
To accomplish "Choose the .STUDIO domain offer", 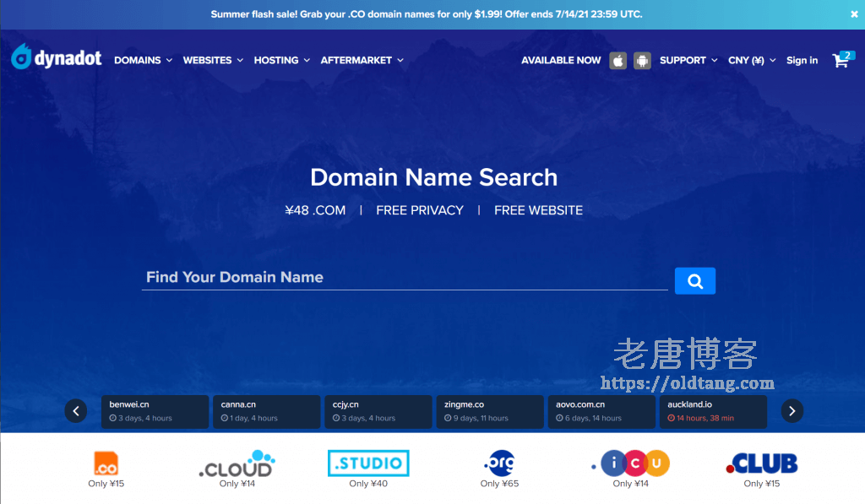I will (368, 463).
